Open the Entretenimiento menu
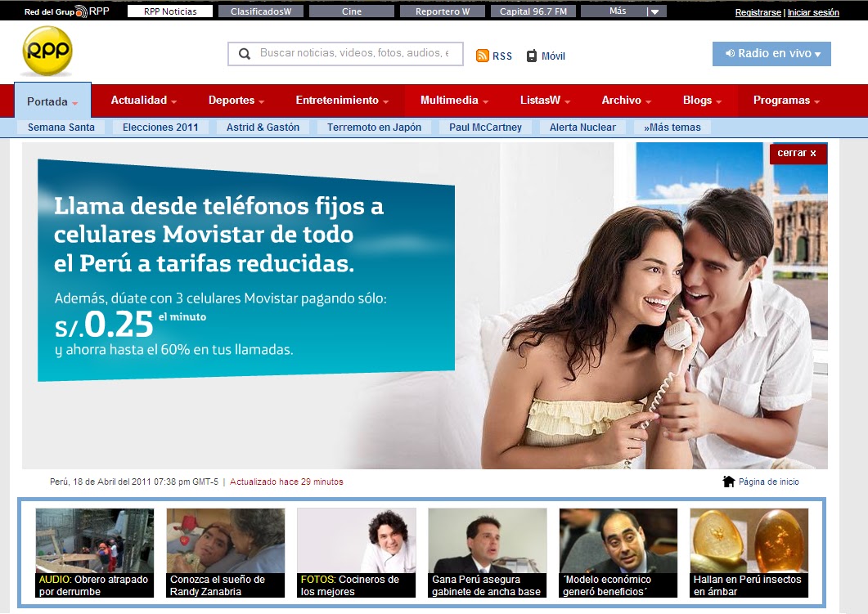Viewport: 868px width, 614px height. point(342,100)
